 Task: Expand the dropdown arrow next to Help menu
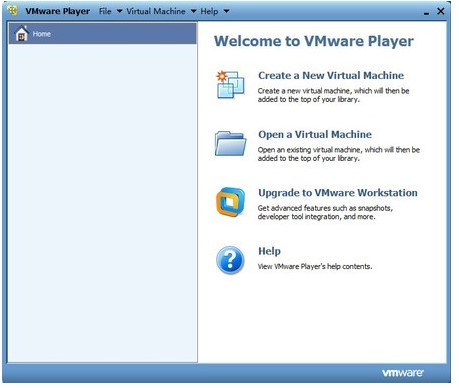click(x=226, y=11)
